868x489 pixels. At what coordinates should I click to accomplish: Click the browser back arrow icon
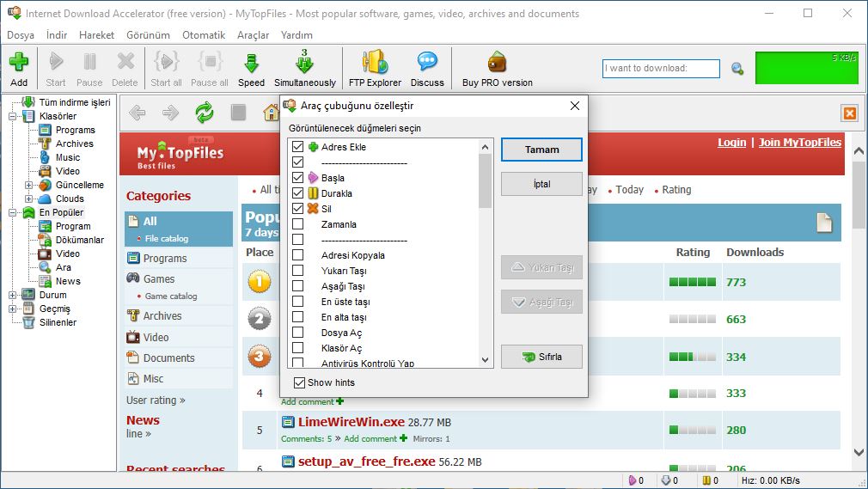(x=137, y=113)
